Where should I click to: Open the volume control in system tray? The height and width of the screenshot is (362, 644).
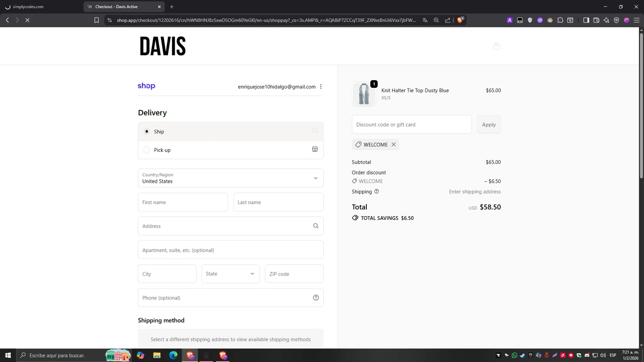[603, 355]
